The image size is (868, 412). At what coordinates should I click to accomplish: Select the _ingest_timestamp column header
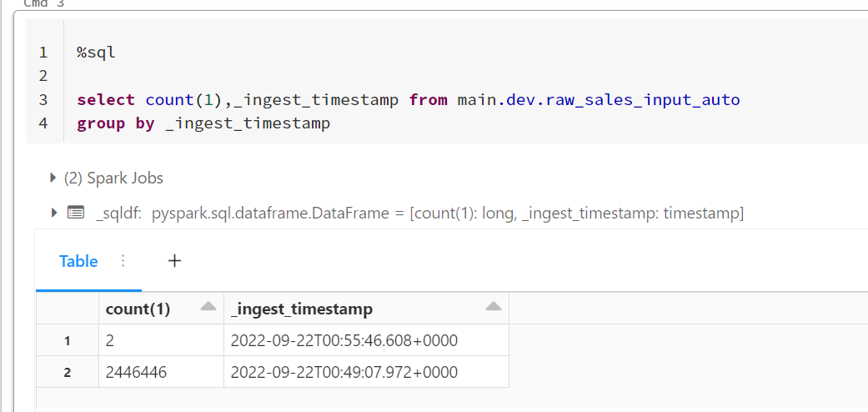tap(302, 309)
